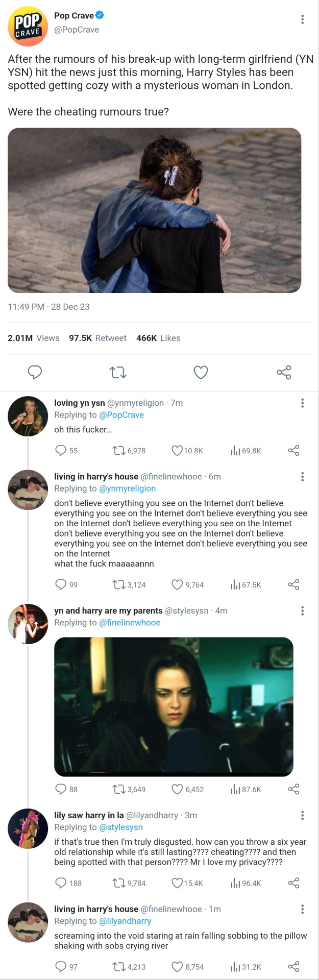
Task: View the 466K Likes list
Action: coord(158,338)
